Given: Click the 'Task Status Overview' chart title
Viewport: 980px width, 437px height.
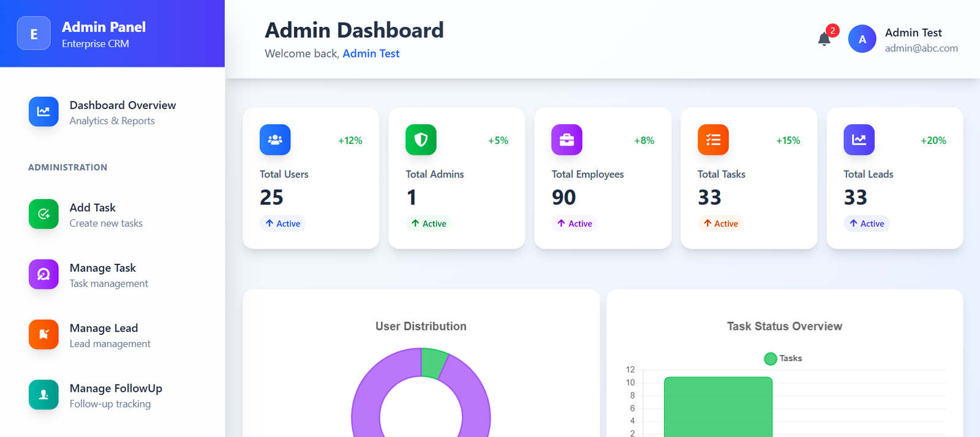Looking at the screenshot, I should click(x=785, y=326).
